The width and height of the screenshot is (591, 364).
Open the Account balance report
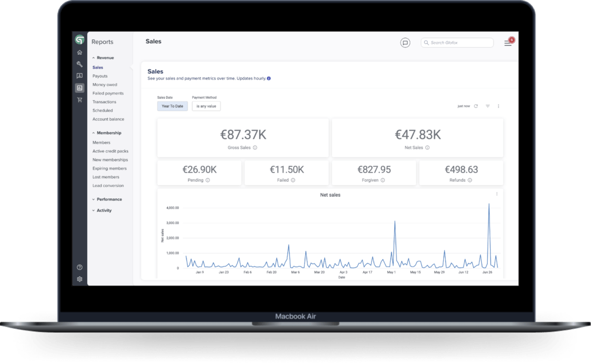point(108,119)
